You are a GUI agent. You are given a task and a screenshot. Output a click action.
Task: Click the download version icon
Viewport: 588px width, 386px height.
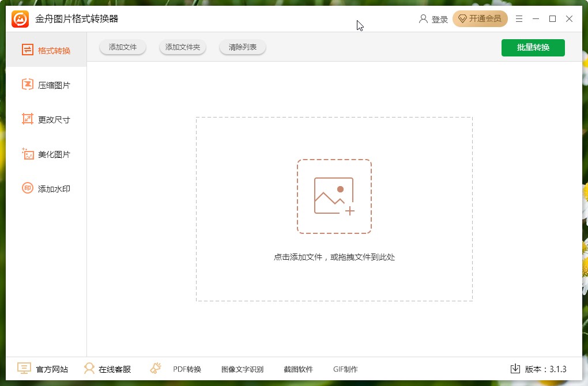pos(515,369)
